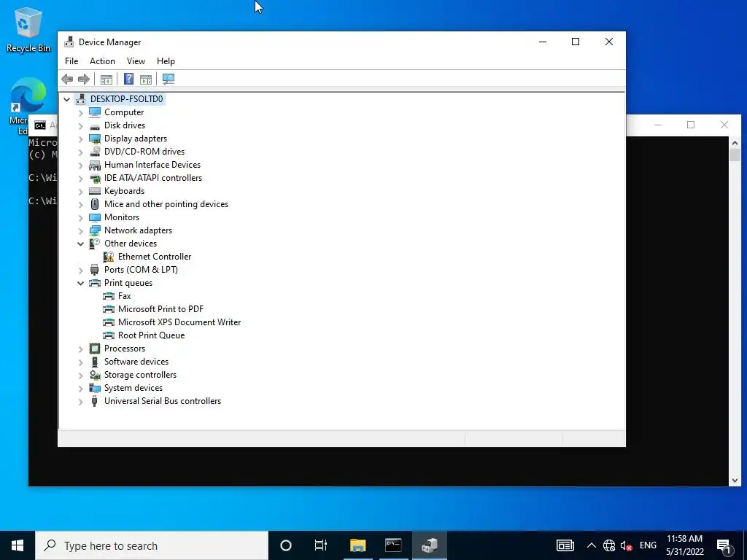The image size is (747, 560).
Task: Select the Disk drives icon
Action: [95, 125]
